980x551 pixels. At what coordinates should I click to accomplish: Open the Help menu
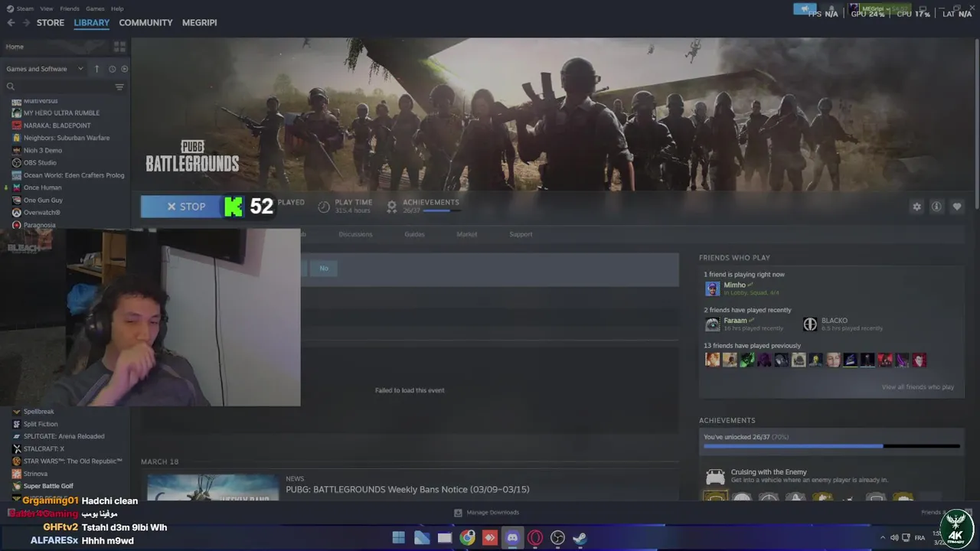117,8
